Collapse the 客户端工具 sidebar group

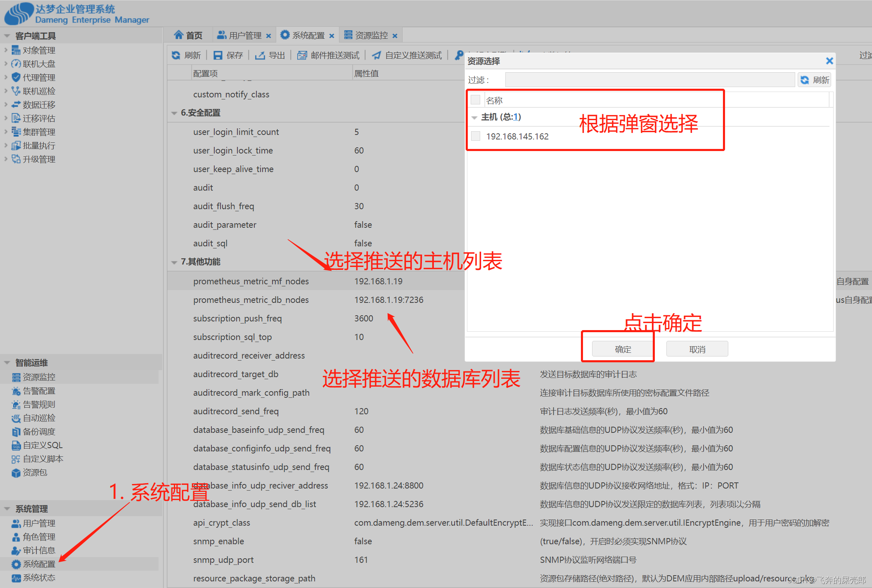click(7, 36)
